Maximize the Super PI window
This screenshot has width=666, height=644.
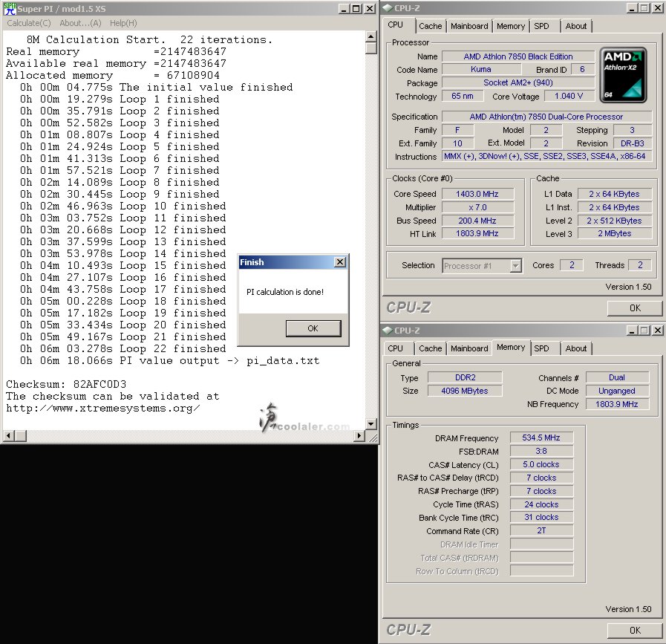click(x=356, y=8)
